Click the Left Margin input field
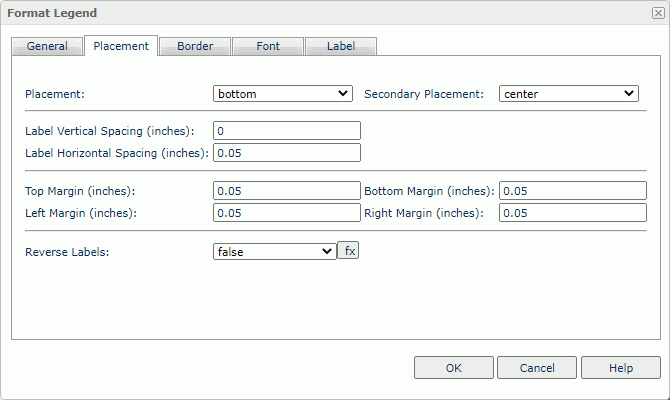The width and height of the screenshot is (670, 400). [x=286, y=212]
